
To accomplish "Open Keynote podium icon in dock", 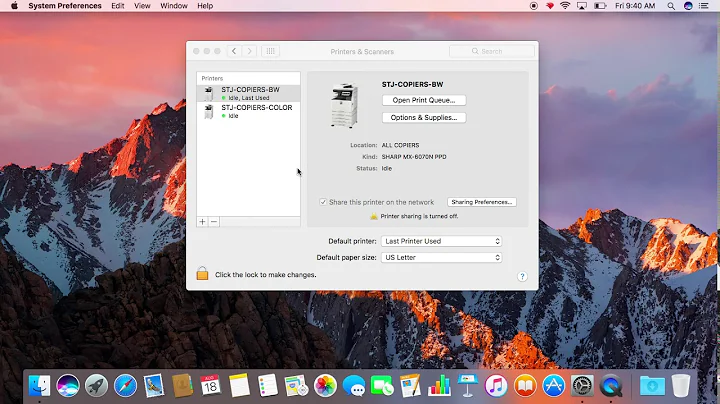I will (x=467, y=386).
